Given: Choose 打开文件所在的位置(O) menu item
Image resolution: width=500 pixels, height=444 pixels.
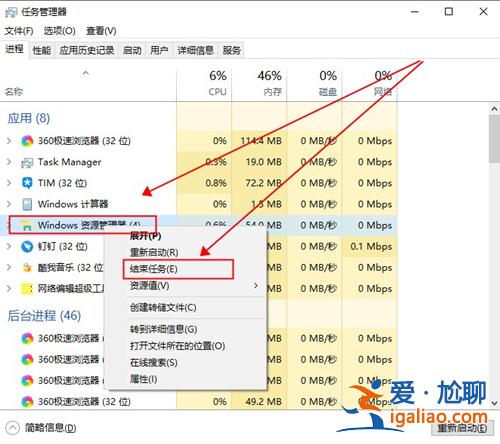Looking at the screenshot, I should [185, 346].
